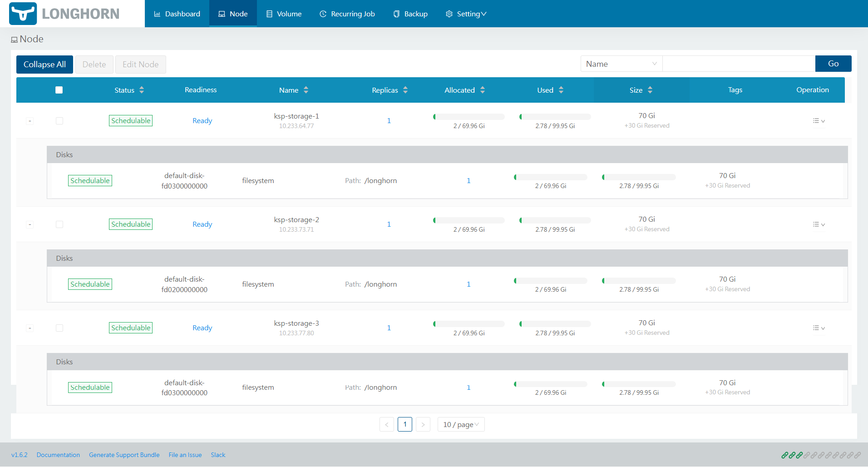Click the Collapse All button
Screen dimensions: 868x467
[44, 65]
